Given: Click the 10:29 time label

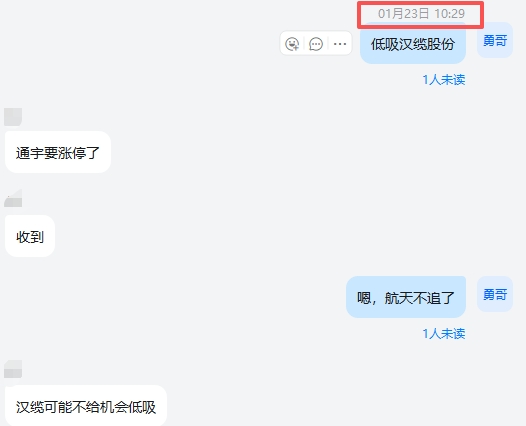Looking at the screenshot, I should pos(450,14).
